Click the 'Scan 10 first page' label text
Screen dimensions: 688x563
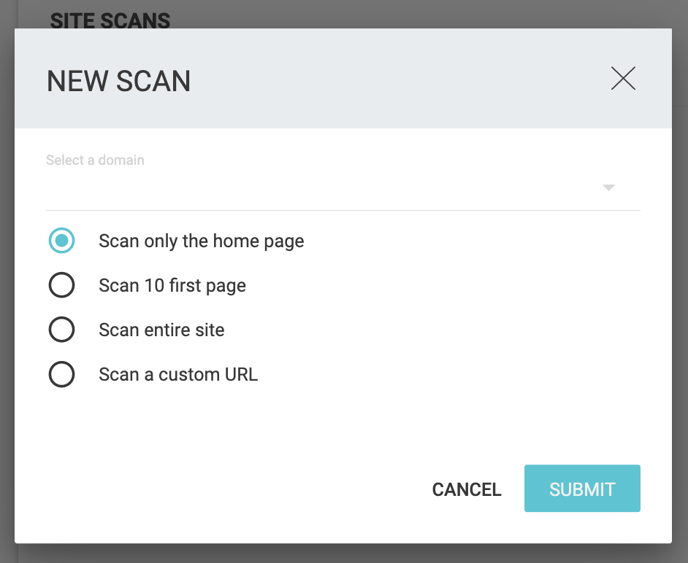(172, 286)
